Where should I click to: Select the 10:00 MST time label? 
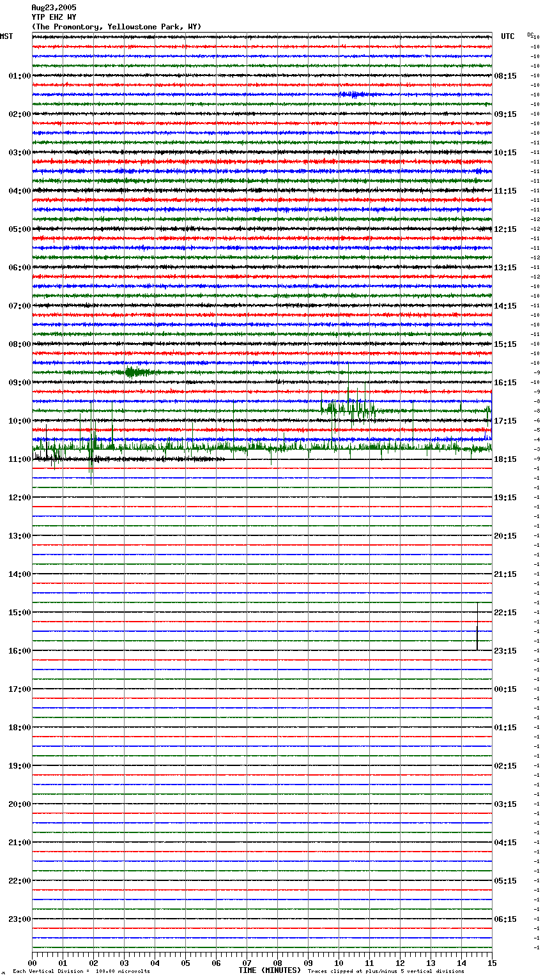click(20, 421)
